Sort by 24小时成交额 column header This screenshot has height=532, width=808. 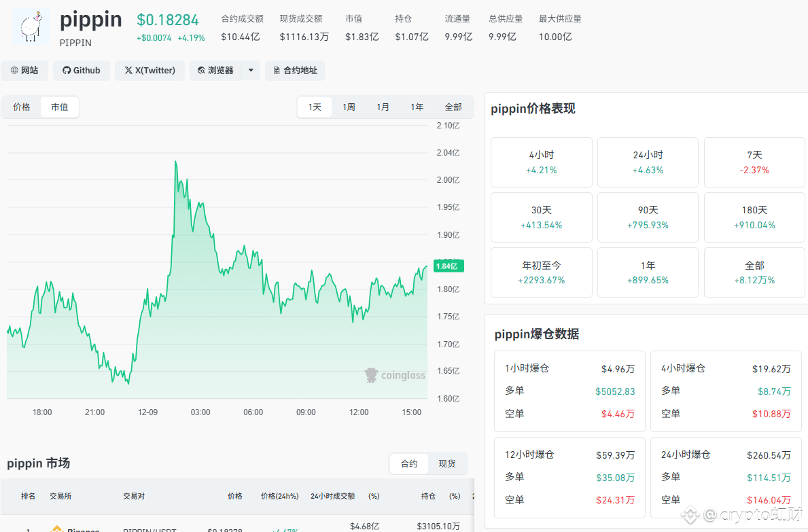(332, 496)
